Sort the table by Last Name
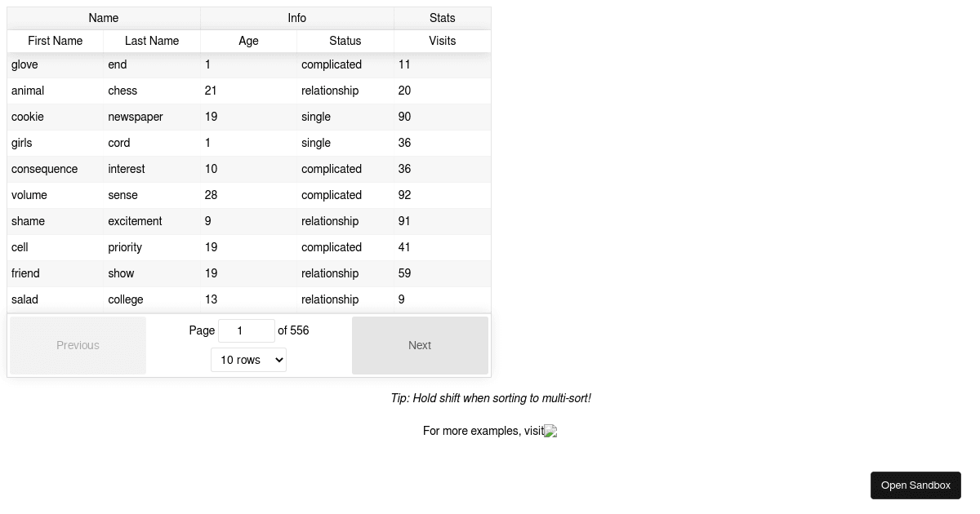Image resolution: width=980 pixels, height=514 pixels. point(151,41)
